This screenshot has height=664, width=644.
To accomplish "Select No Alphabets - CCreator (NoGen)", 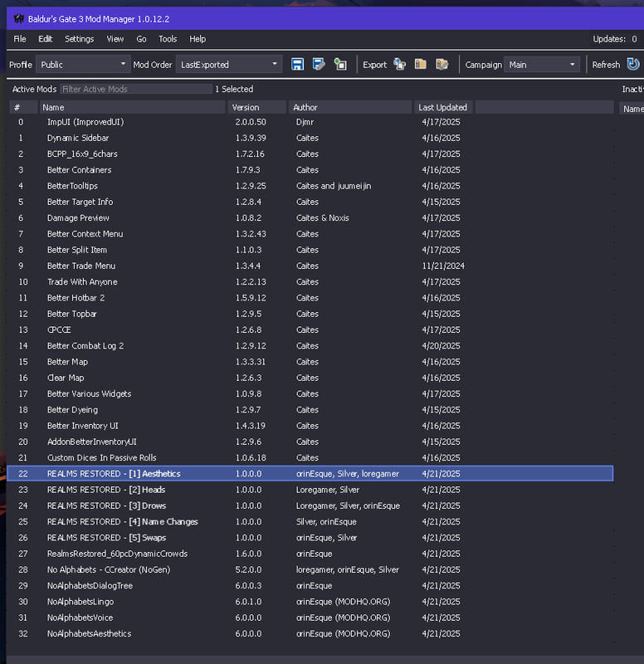I will (x=310, y=569).
